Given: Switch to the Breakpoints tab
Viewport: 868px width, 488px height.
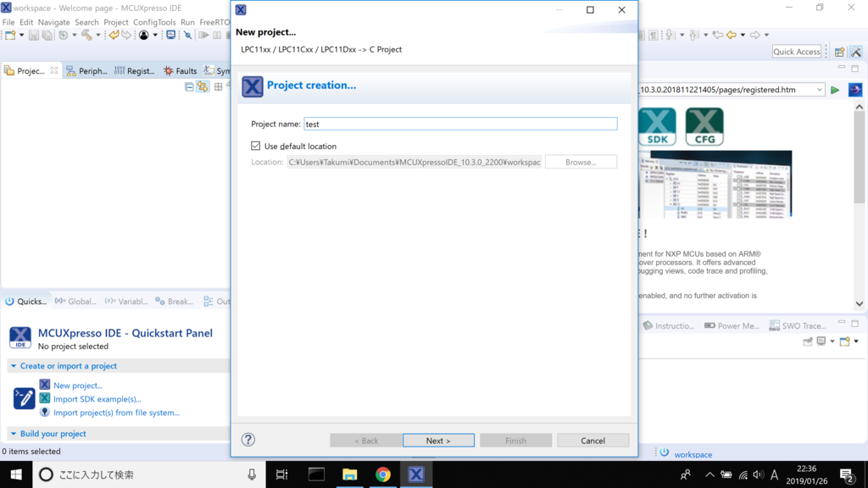Looking at the screenshot, I should (x=175, y=301).
